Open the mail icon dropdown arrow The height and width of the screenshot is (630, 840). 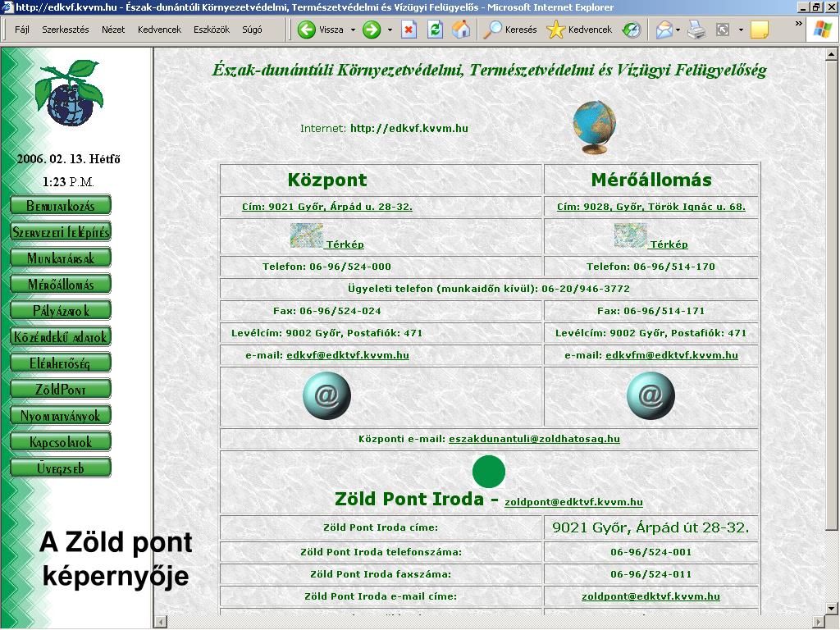[678, 30]
